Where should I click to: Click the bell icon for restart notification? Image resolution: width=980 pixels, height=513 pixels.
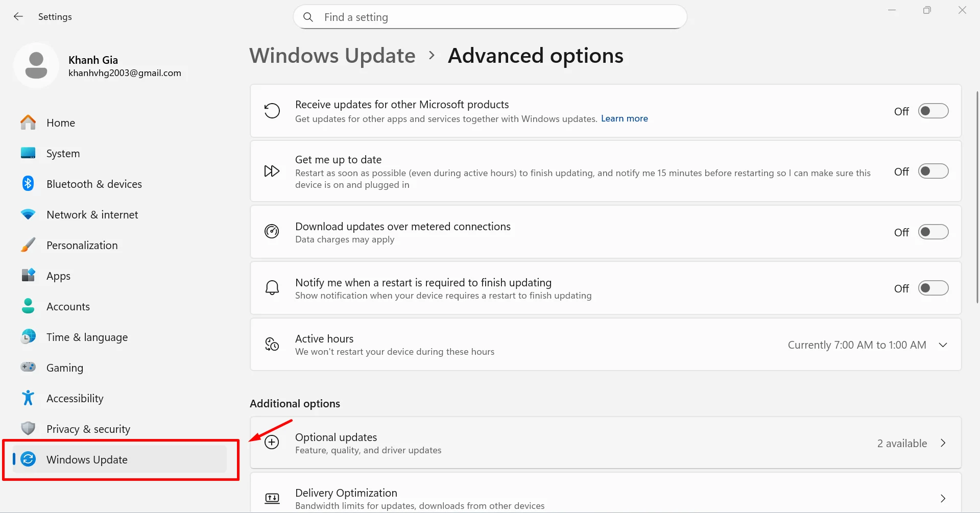click(272, 288)
